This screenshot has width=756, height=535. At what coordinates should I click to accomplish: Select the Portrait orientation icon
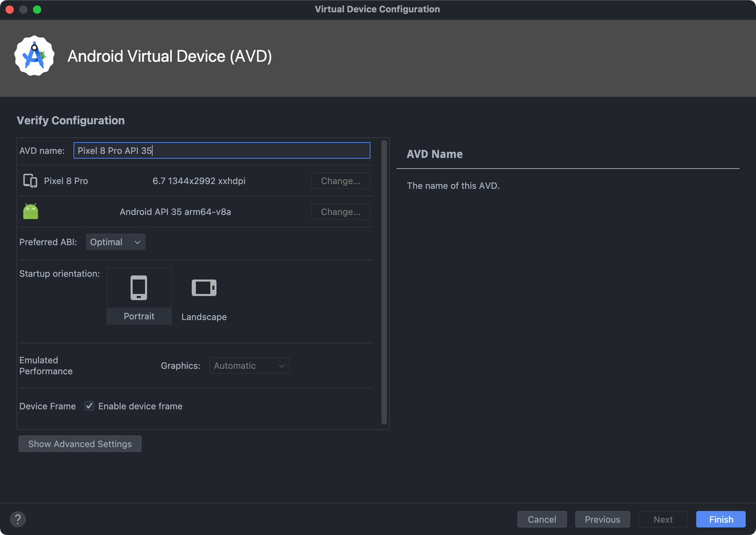(139, 296)
